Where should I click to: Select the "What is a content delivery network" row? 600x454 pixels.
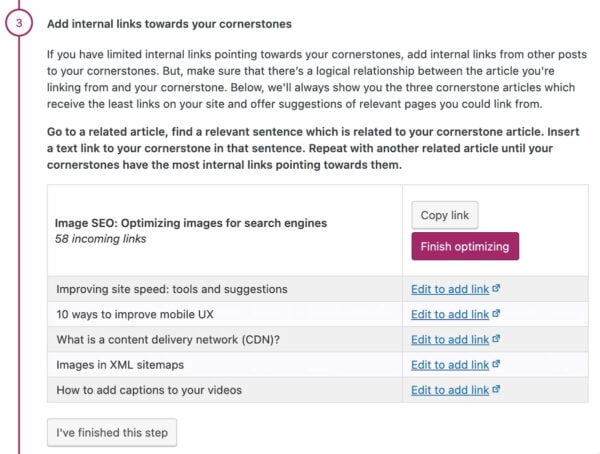point(167,339)
